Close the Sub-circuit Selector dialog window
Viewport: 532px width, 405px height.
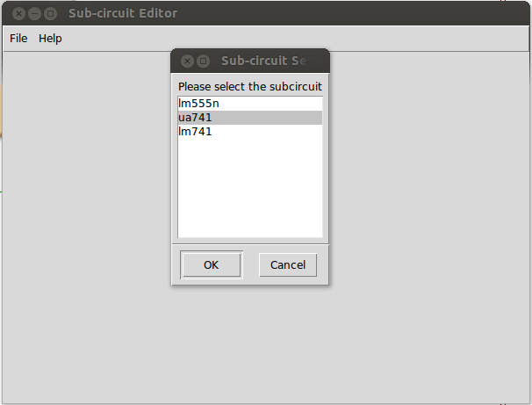coord(187,61)
